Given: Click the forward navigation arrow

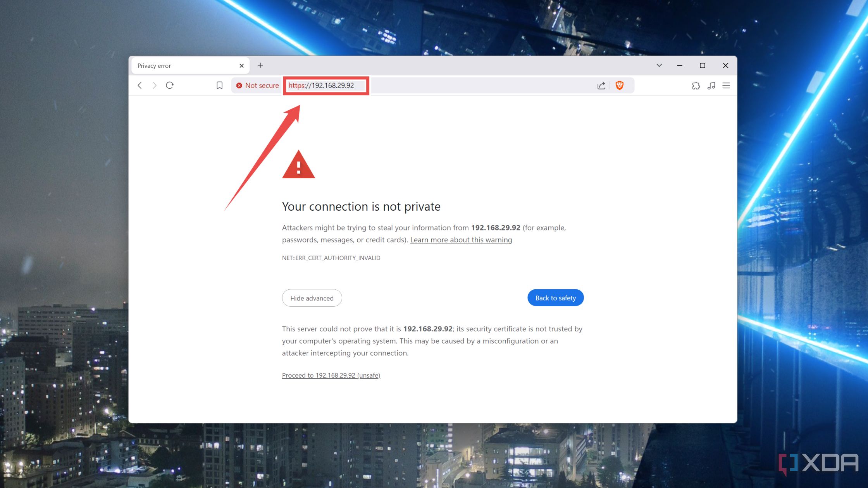Looking at the screenshot, I should click(x=154, y=85).
